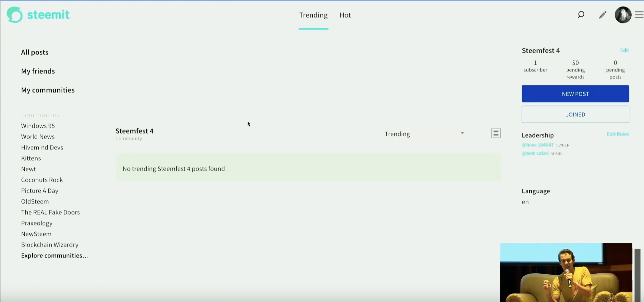This screenshot has width=644, height=302.
Task: Open the Windows 95 community
Action: 38,126
